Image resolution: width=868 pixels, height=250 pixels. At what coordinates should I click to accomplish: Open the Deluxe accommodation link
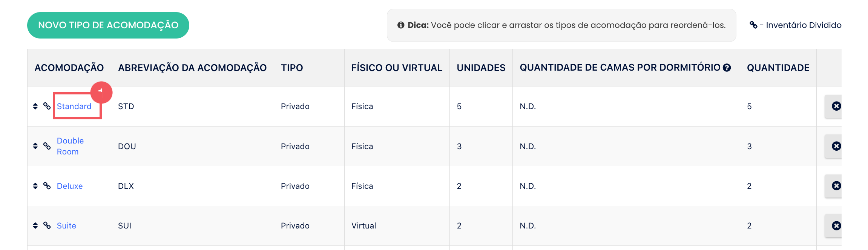[70, 186]
